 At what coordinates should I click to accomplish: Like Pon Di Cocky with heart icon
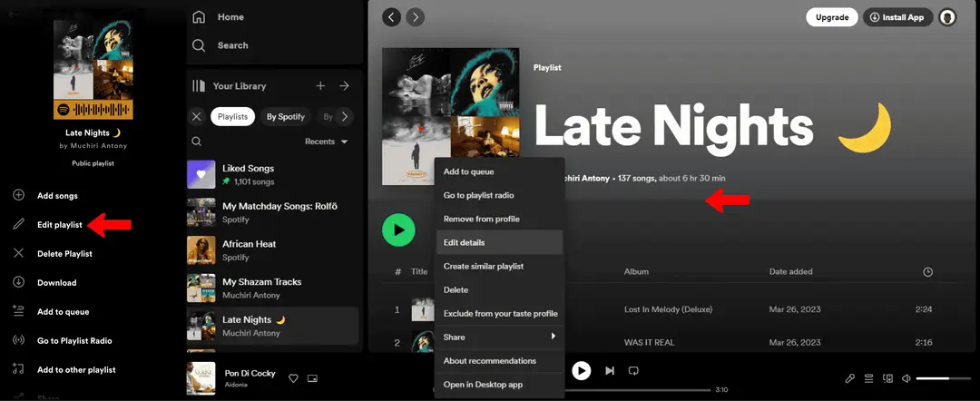(293, 378)
